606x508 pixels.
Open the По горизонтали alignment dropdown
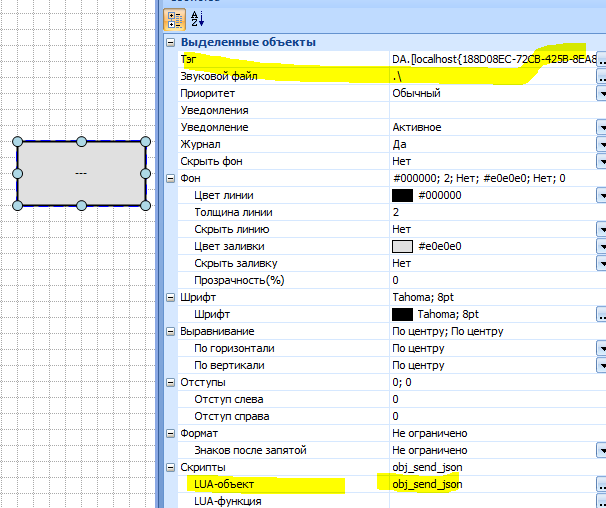click(602, 348)
